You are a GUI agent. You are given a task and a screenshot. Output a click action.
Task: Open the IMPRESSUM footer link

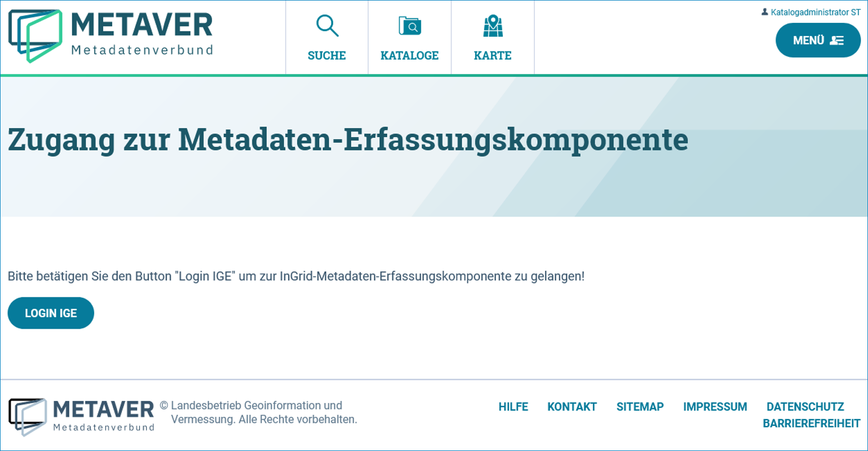715,407
